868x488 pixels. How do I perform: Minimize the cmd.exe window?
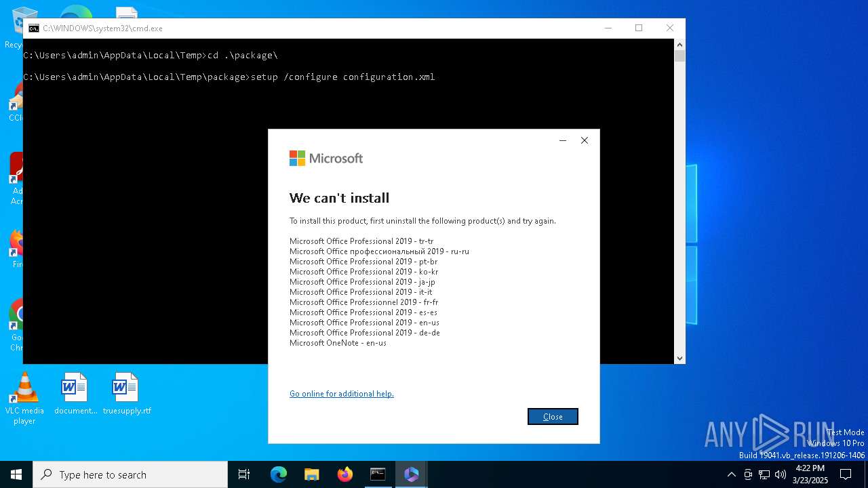point(608,28)
